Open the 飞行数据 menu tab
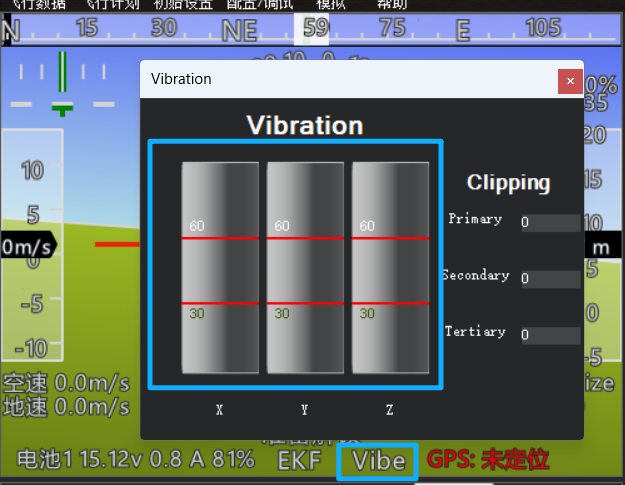The width and height of the screenshot is (625, 485). tap(39, 4)
